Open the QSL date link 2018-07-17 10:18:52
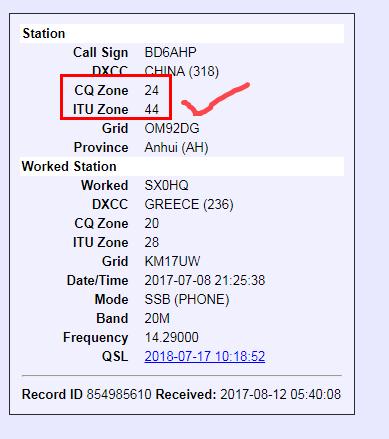This screenshot has height=439, width=389. [x=205, y=356]
